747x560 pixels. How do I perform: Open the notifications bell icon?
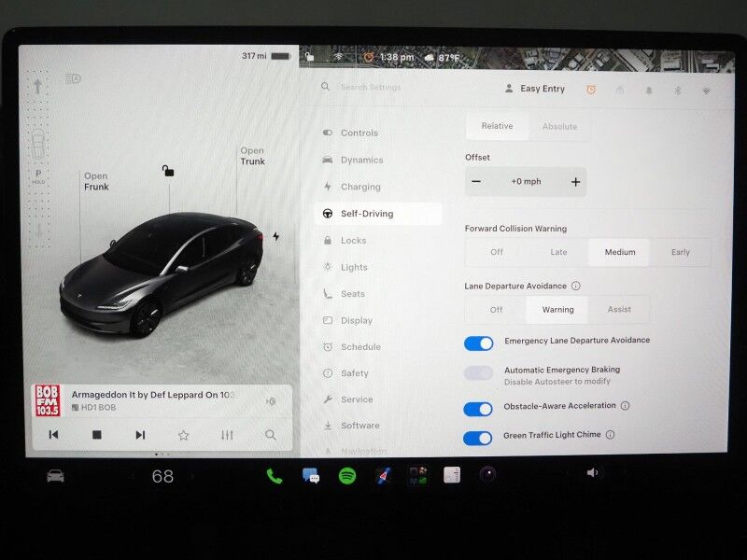[649, 91]
